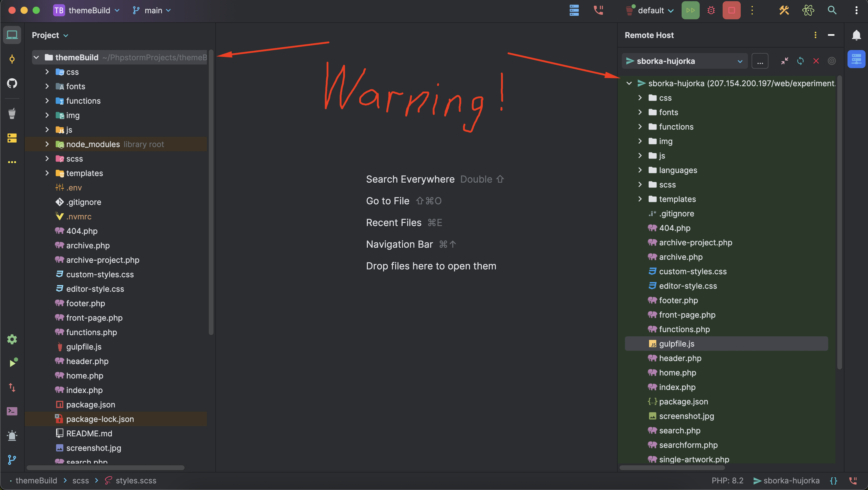Open the GitHub tool window icon
The width and height of the screenshot is (868, 490).
tap(12, 83)
